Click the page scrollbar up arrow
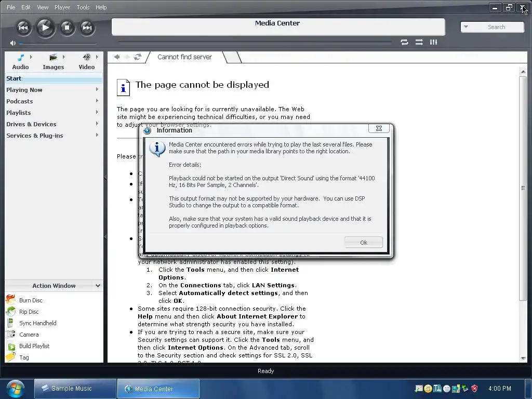Viewport: 532px width, 399px height. tap(523, 71)
